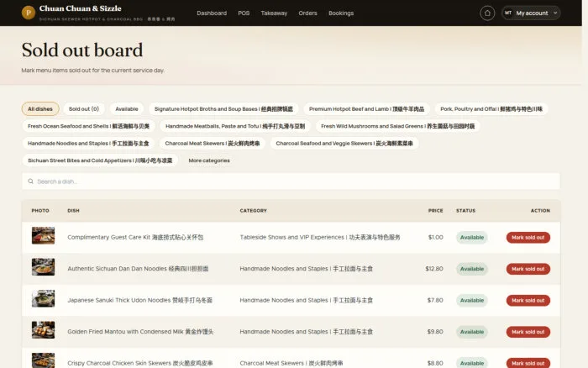Click Tableside Shows and VIP Experiences category
The width and height of the screenshot is (588, 368).
(320, 238)
